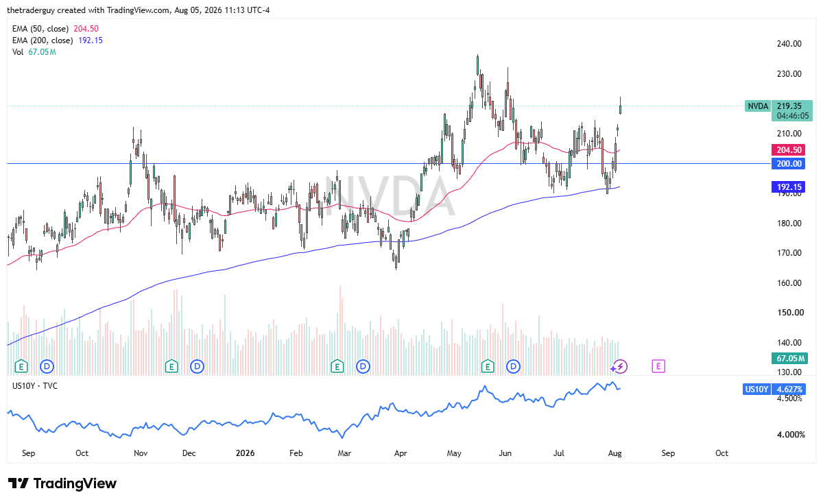The image size is (823, 504).
Task: Click the May label on time axis
Action: click(454, 453)
